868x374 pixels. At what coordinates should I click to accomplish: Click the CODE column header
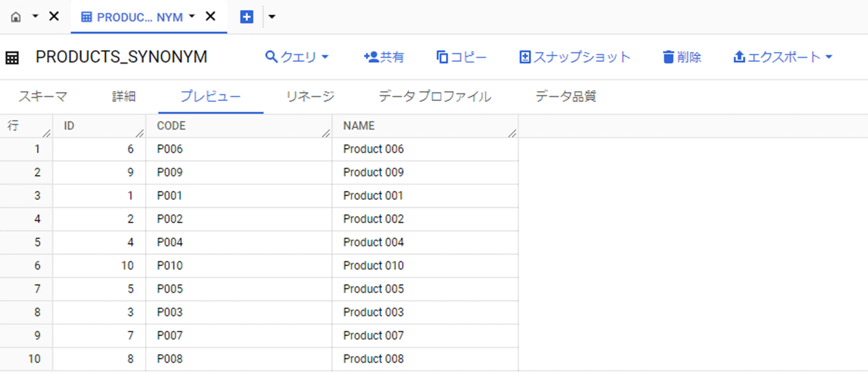[x=171, y=126]
